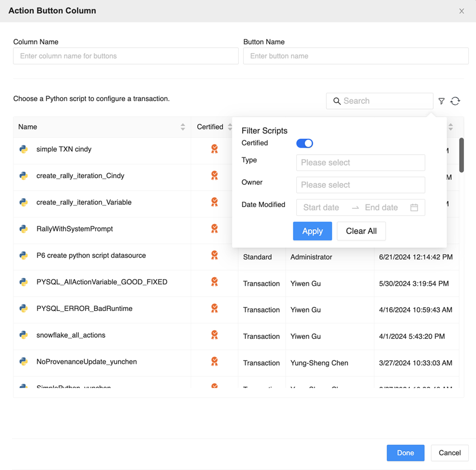Open the Type filter dropdown

pyautogui.click(x=360, y=163)
